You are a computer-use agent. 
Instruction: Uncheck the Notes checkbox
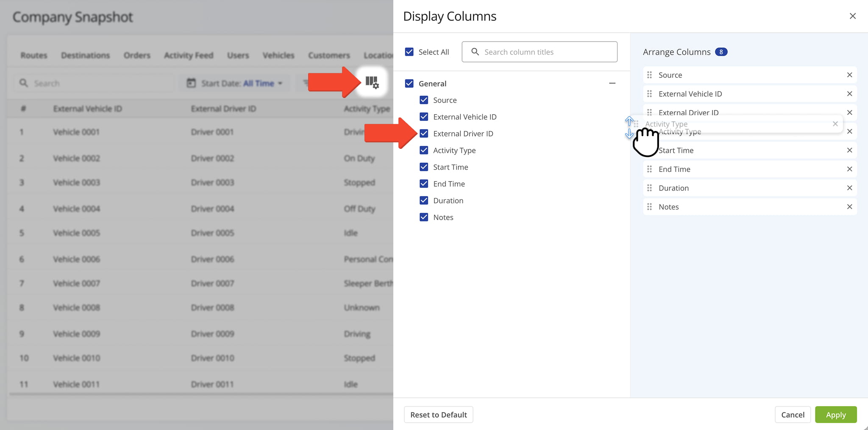(x=424, y=217)
